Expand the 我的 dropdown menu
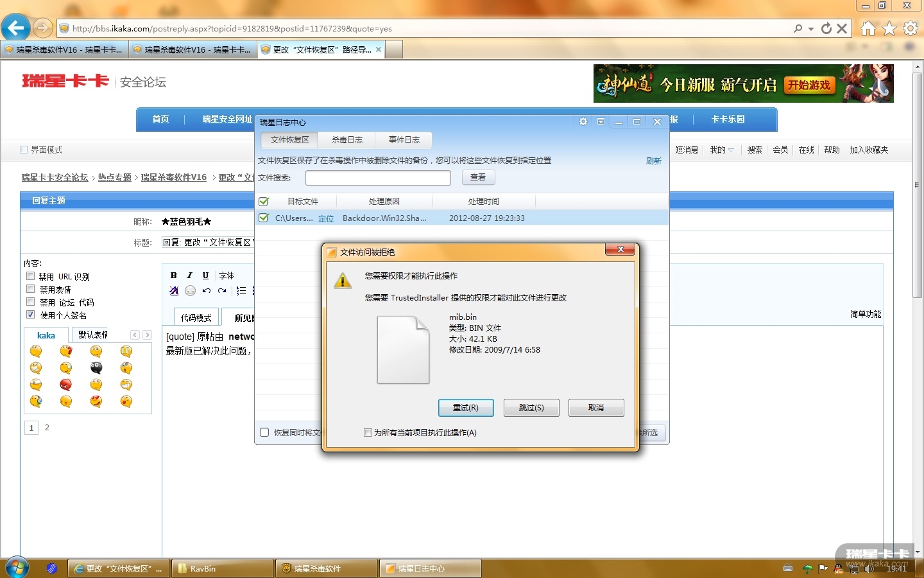The height and width of the screenshot is (578, 924). pos(722,150)
